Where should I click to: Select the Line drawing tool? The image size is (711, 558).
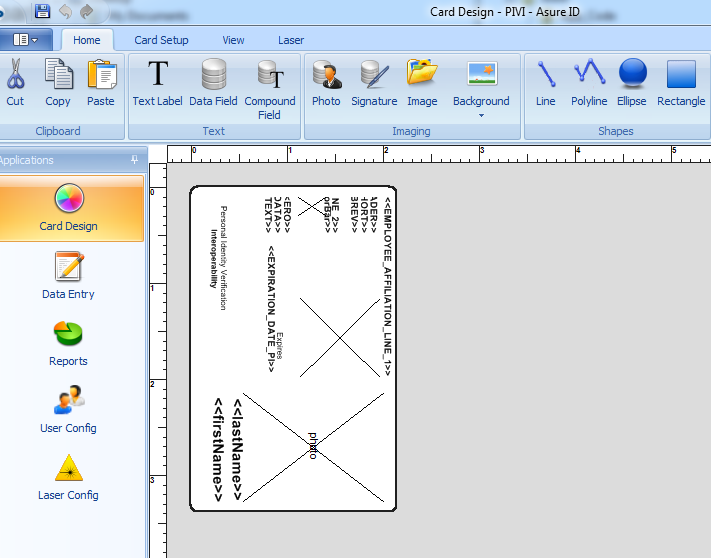click(546, 83)
